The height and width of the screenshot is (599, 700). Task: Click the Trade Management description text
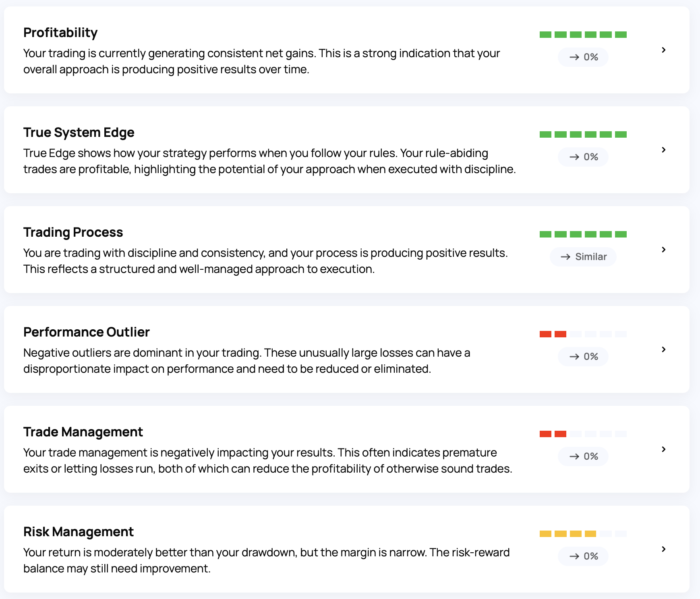point(267,461)
